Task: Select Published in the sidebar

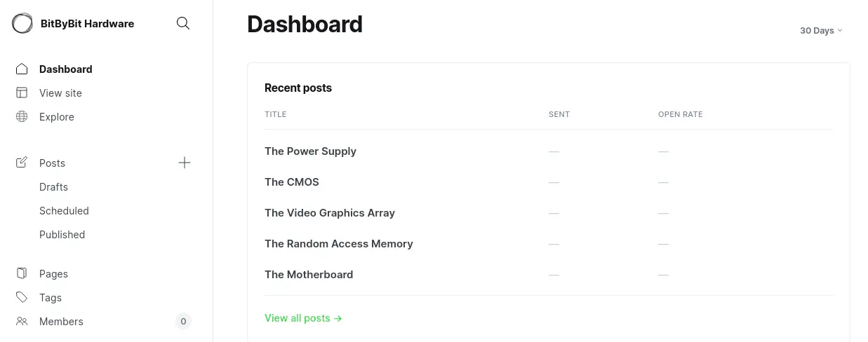Action: coord(62,235)
